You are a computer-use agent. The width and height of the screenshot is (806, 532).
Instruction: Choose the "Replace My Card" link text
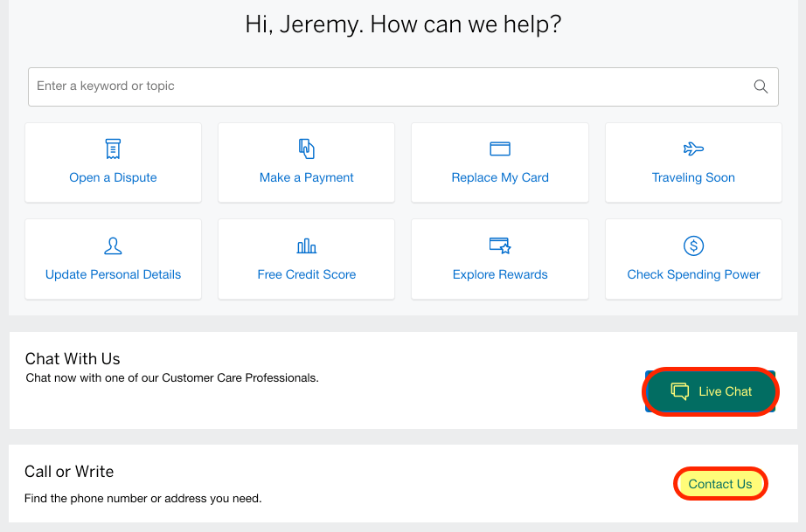coord(500,177)
